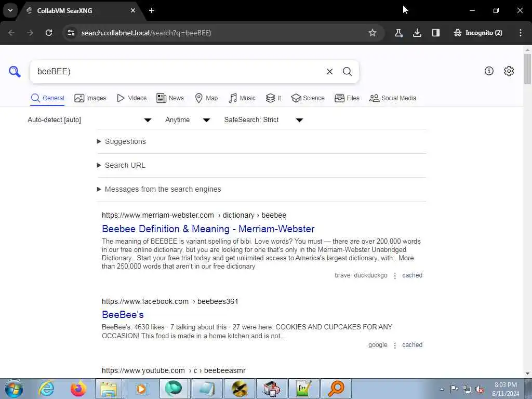Image resolution: width=532 pixels, height=399 pixels.
Task: Launch Internet Explorer from taskbar
Action: (x=46, y=389)
